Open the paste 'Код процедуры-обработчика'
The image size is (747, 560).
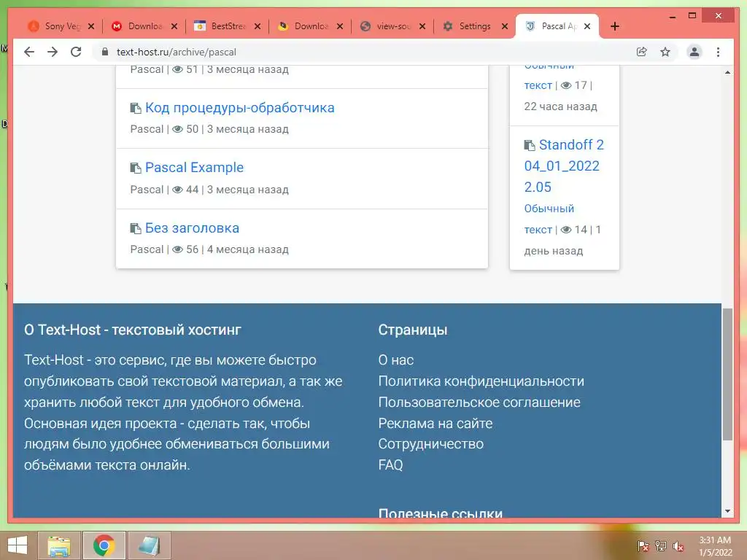[x=239, y=108]
